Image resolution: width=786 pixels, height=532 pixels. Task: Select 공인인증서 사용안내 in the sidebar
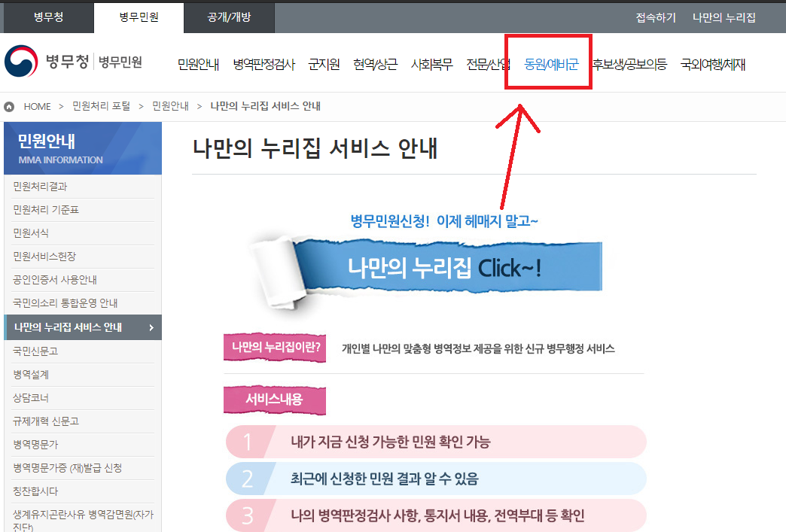click(55, 280)
